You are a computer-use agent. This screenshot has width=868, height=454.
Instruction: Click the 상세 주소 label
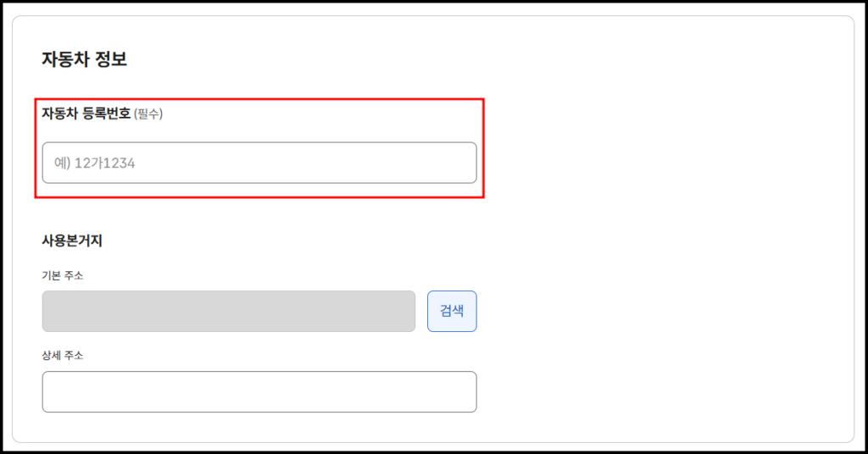[63, 356]
